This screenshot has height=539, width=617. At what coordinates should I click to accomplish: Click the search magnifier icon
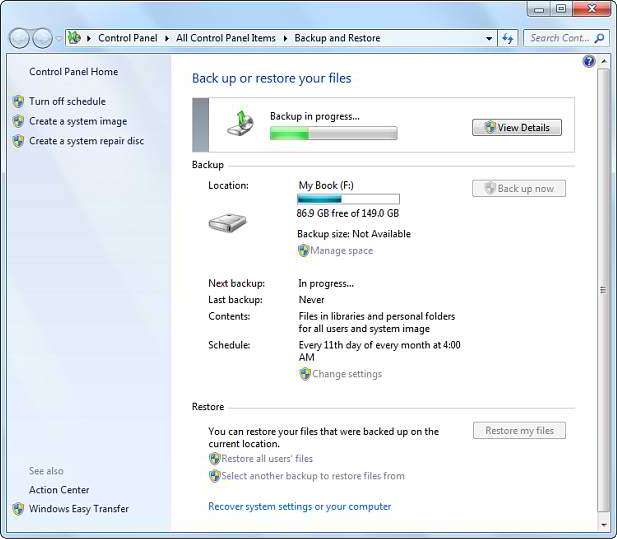[599, 38]
